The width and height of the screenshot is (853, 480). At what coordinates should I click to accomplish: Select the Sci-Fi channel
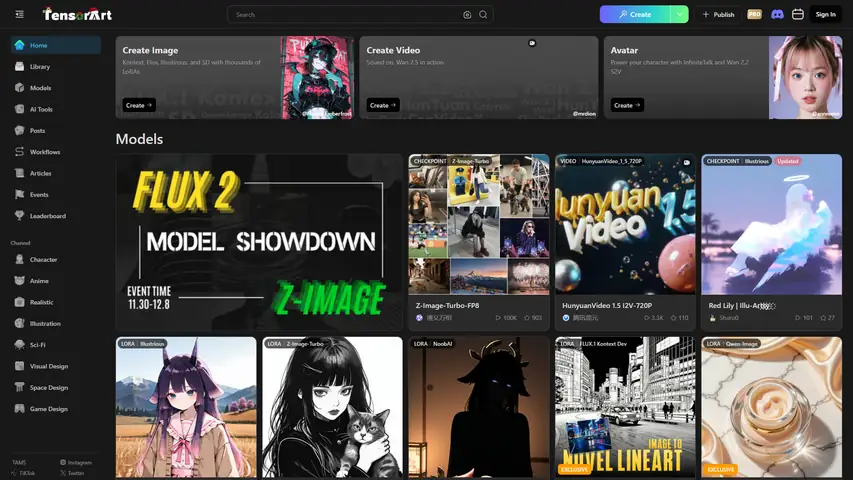[x=55, y=344]
